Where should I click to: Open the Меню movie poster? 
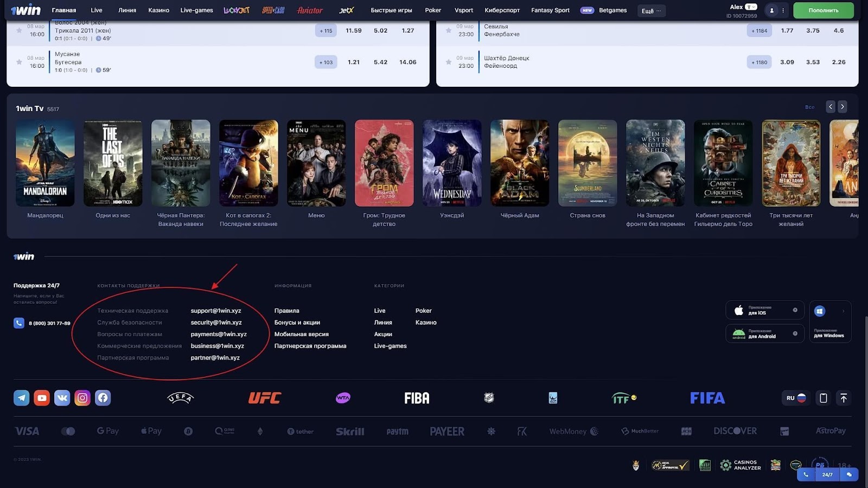[x=316, y=163]
